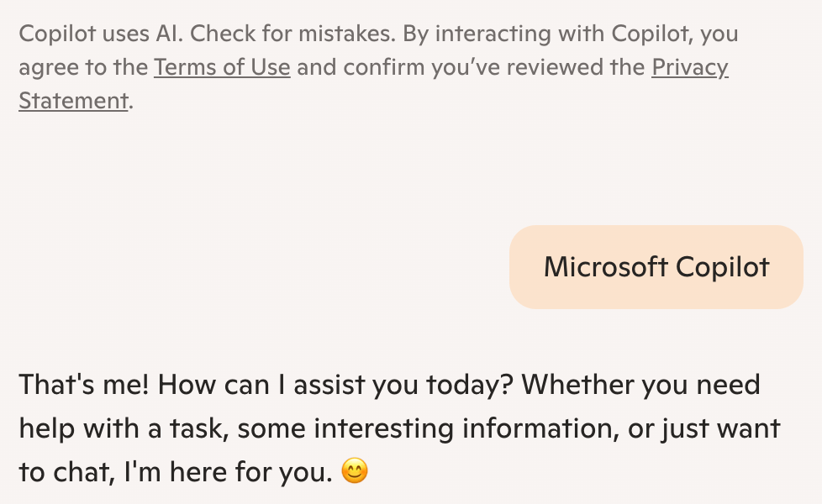Screen dimensions: 822x504
Task: Open the Terms of Use link
Action: point(222,67)
